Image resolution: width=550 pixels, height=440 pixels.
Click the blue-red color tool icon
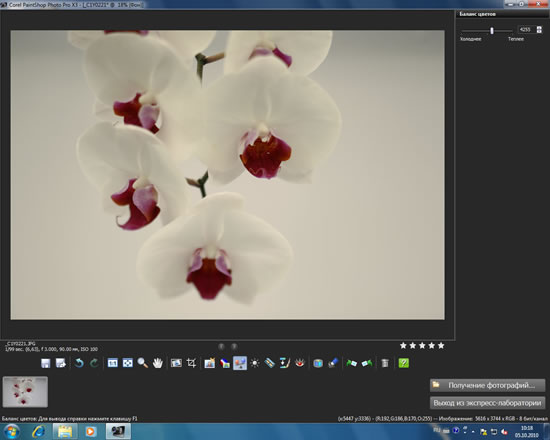(x=225, y=363)
